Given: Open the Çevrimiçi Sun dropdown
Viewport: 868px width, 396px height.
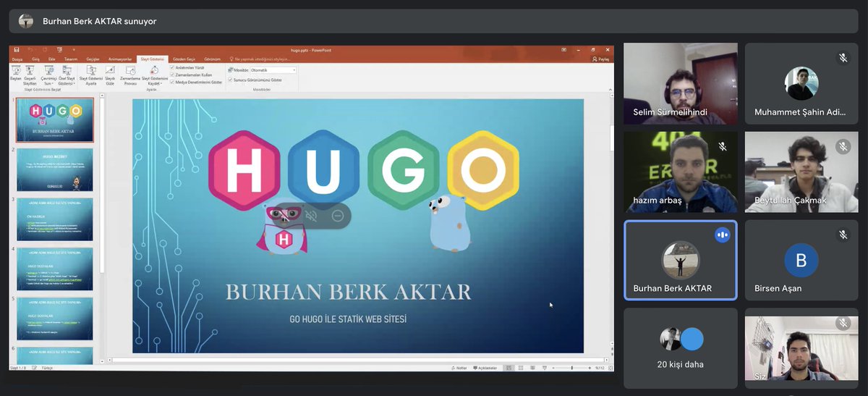Looking at the screenshot, I should [x=49, y=75].
